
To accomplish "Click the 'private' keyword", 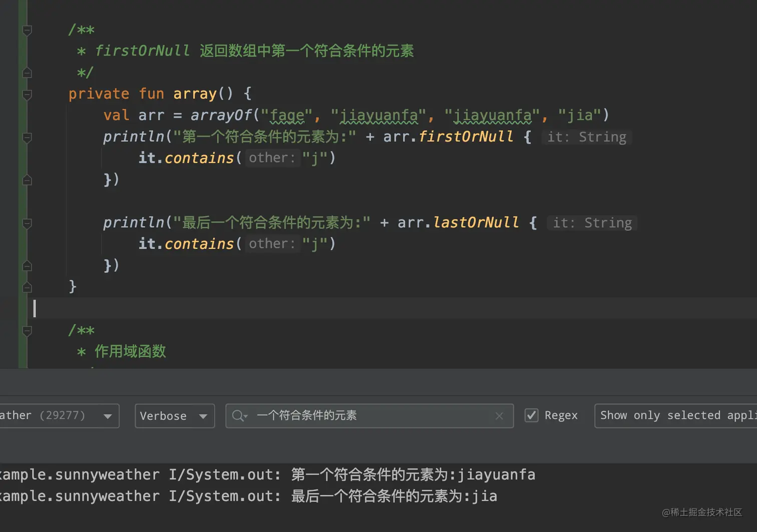I will click(99, 94).
